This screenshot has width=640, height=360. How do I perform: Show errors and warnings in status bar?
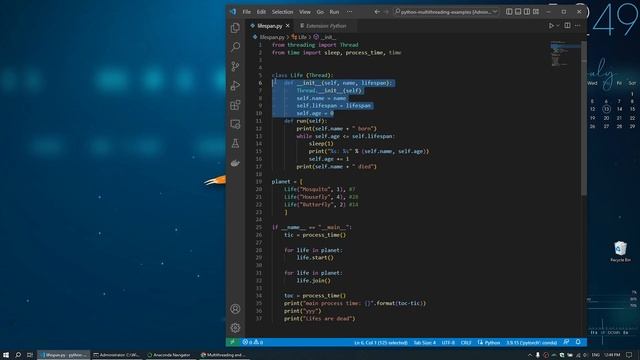253,342
